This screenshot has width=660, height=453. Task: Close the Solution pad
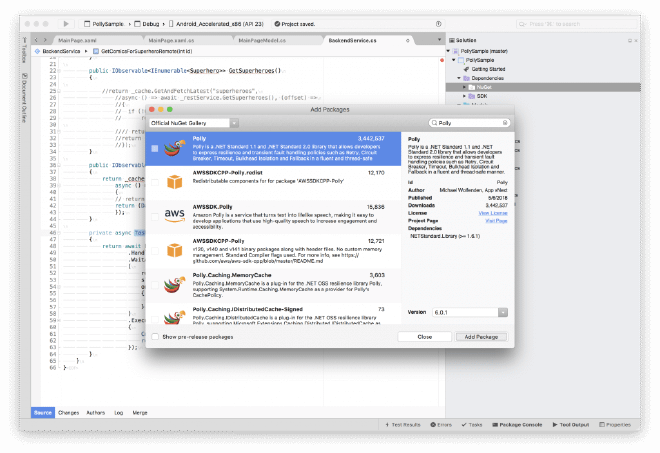pos(636,40)
